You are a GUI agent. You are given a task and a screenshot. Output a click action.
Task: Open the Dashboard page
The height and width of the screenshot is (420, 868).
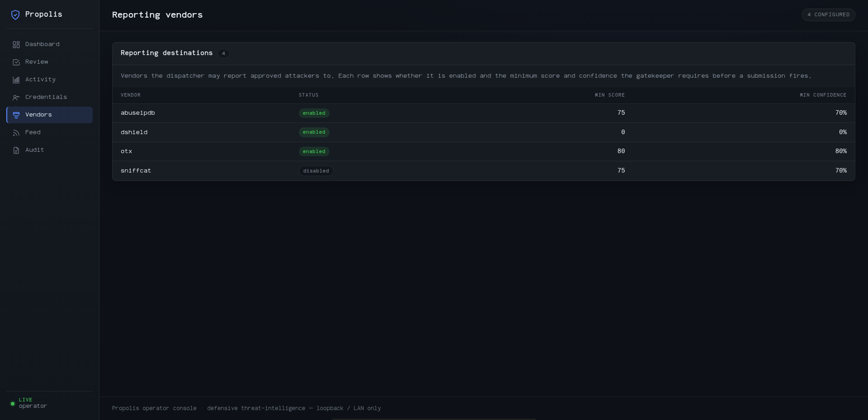tap(49, 44)
